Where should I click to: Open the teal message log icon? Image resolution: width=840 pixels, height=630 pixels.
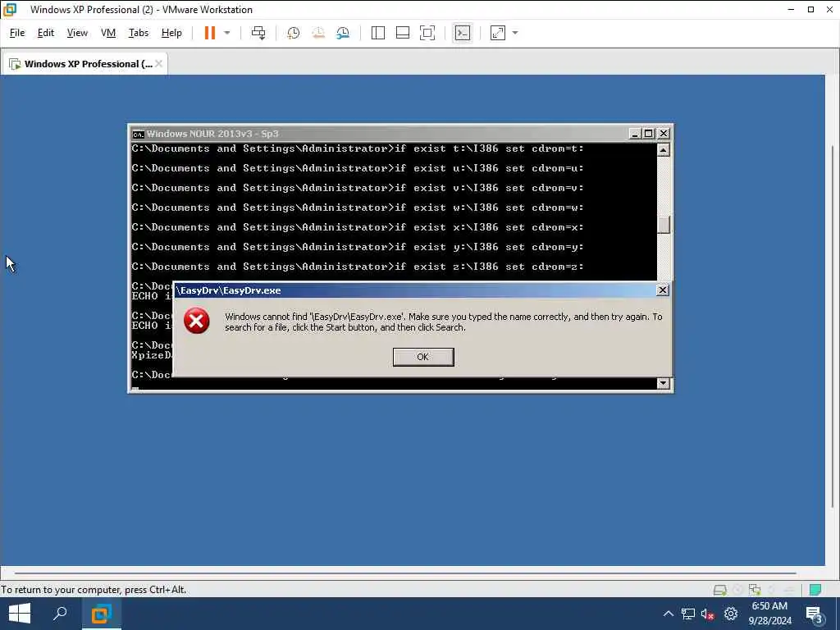(x=815, y=590)
